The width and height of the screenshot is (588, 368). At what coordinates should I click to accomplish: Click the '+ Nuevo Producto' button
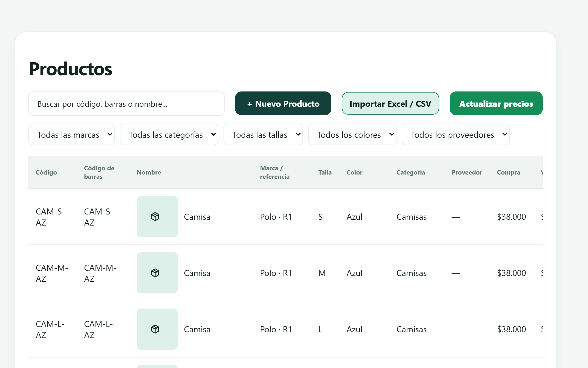pos(283,104)
